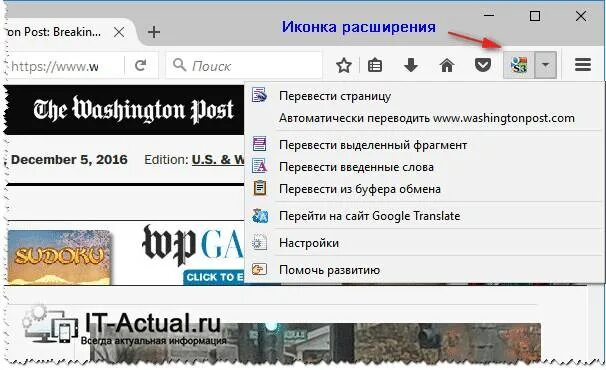This screenshot has width=606, height=370.
Task: Open the U.S. & W edition link
Action: coord(218,160)
